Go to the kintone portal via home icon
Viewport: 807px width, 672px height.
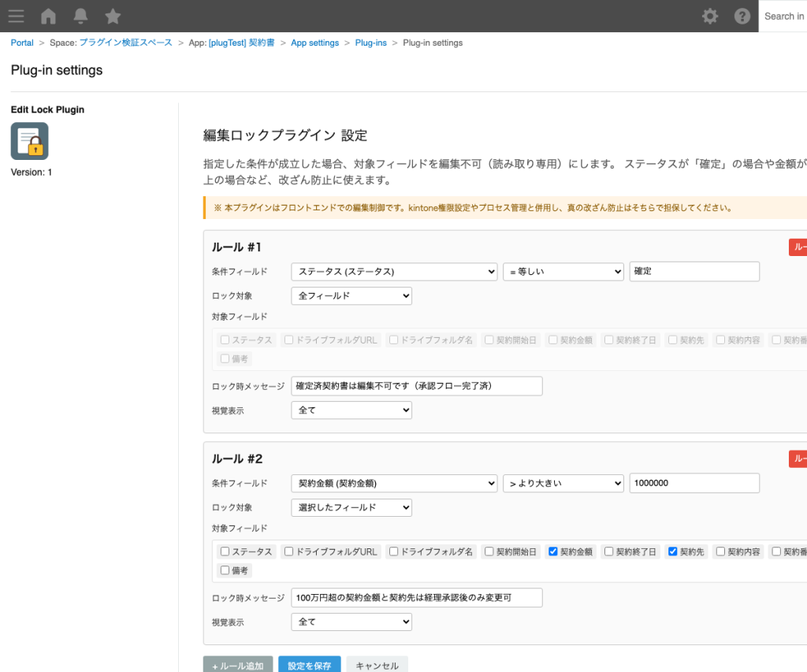(x=47, y=16)
